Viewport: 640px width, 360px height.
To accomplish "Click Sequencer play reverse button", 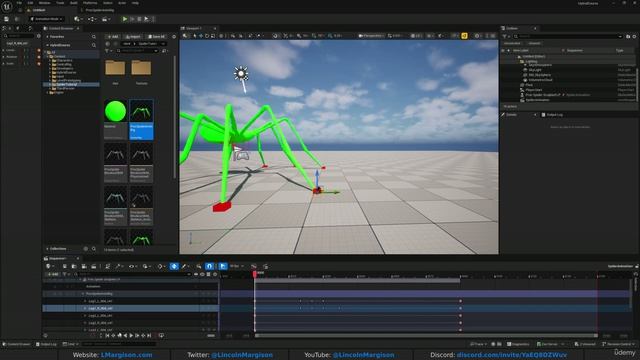I will pos(125,336).
